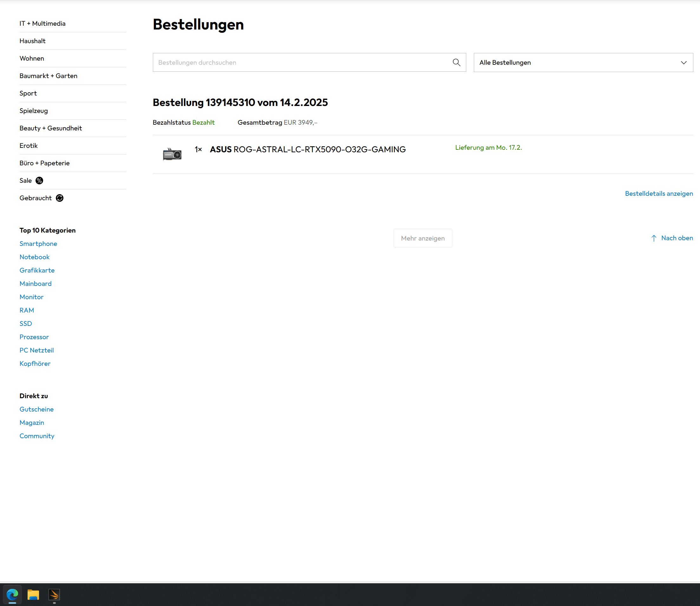Go to the Gutscheine page
Viewport: 700px width, 606px height.
pos(36,410)
